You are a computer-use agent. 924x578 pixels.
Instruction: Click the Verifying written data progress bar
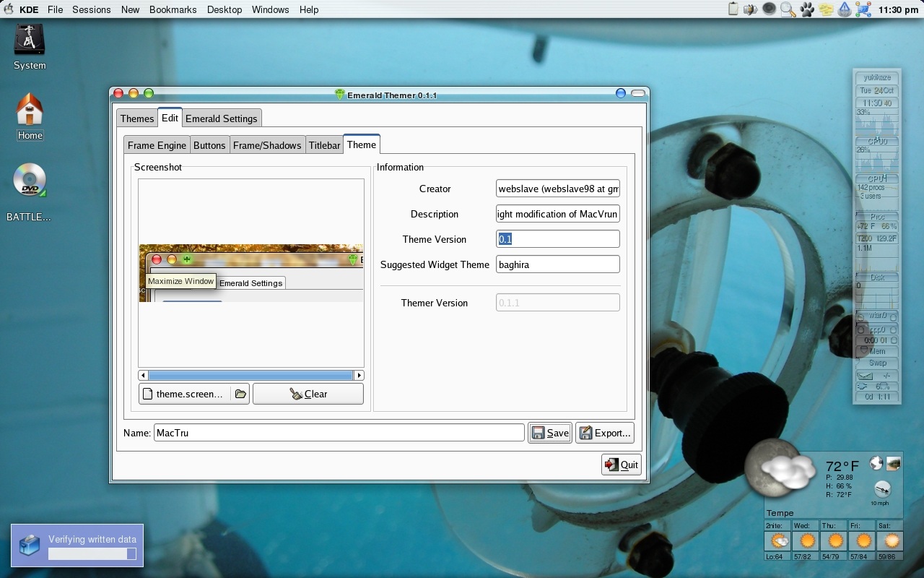[x=92, y=553]
